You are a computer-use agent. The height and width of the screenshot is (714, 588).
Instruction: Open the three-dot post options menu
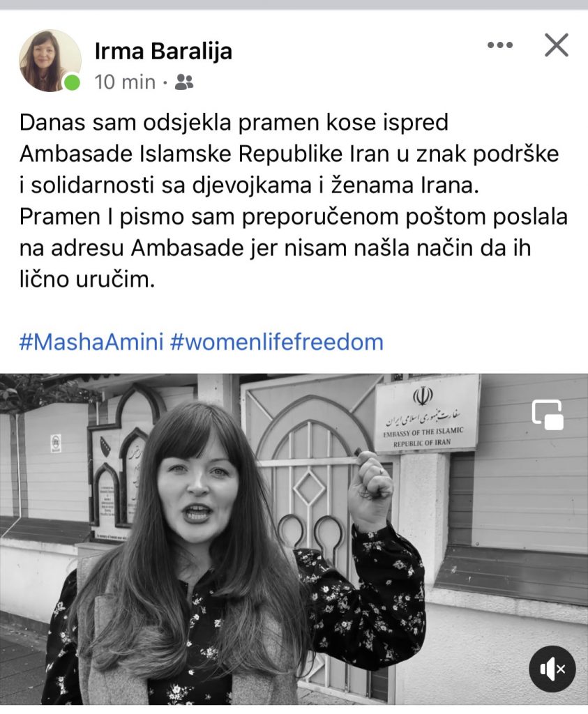499,45
